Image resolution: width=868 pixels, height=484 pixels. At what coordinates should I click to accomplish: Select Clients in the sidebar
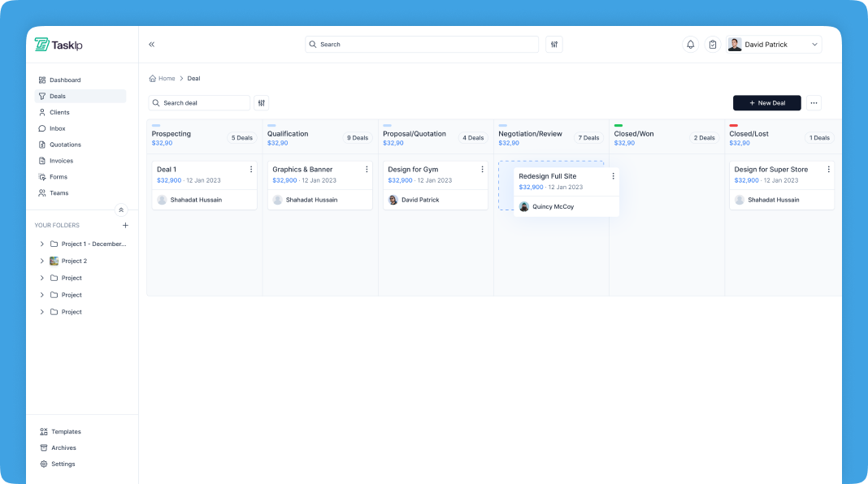pos(58,112)
